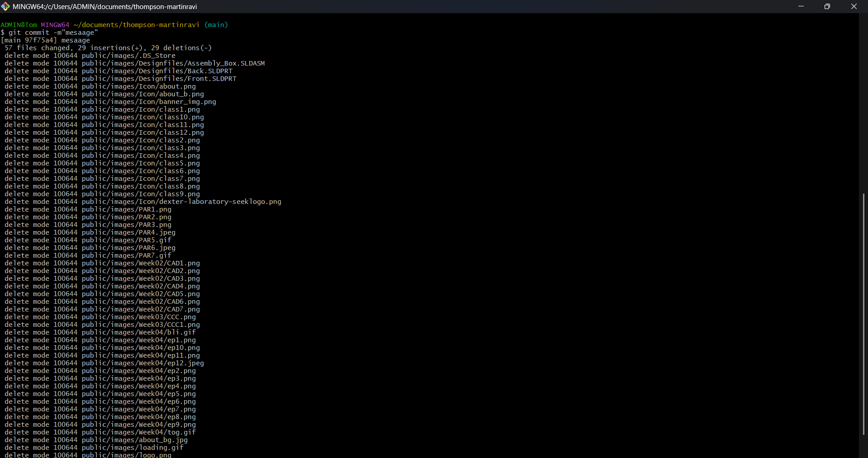Click the Week02/CAD4.png line

pyautogui.click(x=102, y=286)
